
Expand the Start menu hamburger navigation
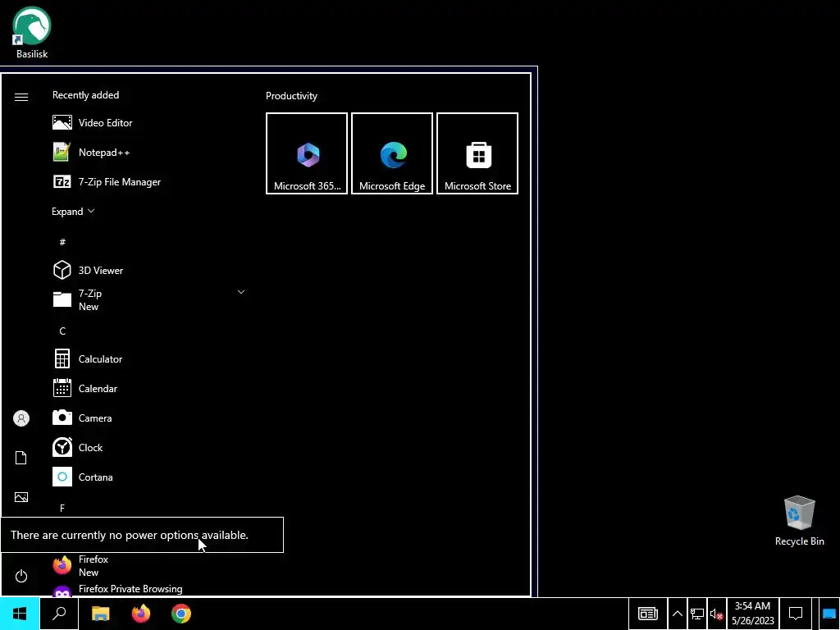(21, 97)
